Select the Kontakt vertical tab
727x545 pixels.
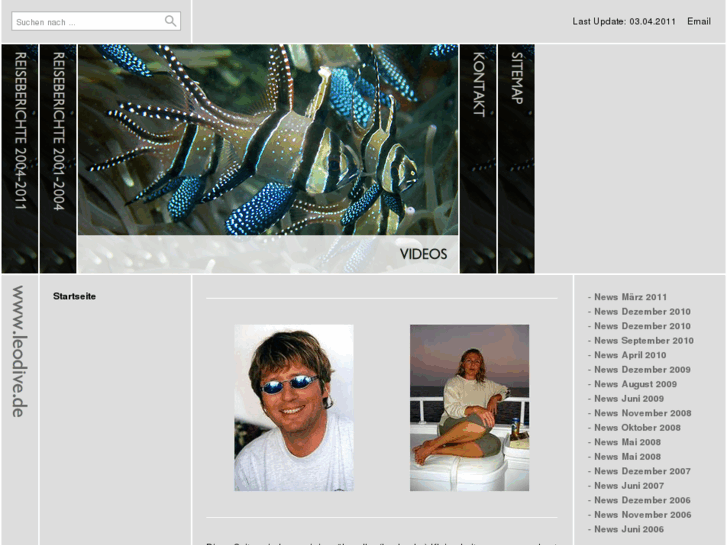(x=478, y=159)
